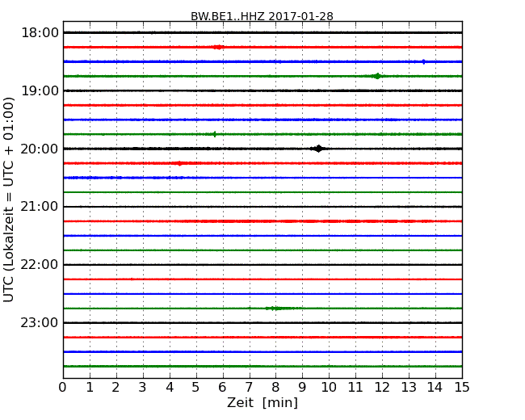Viewport: 525px width, 420px height.
Task: Click the 23:00 time tick label
Action: pyautogui.click(x=40, y=323)
